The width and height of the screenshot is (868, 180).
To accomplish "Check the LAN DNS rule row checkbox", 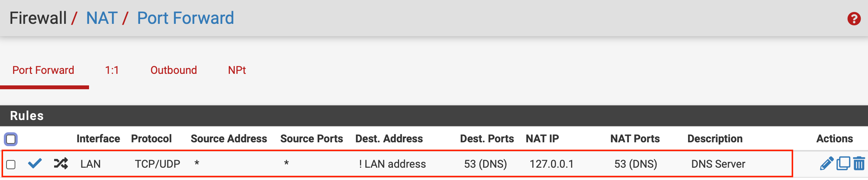I will click(x=11, y=164).
